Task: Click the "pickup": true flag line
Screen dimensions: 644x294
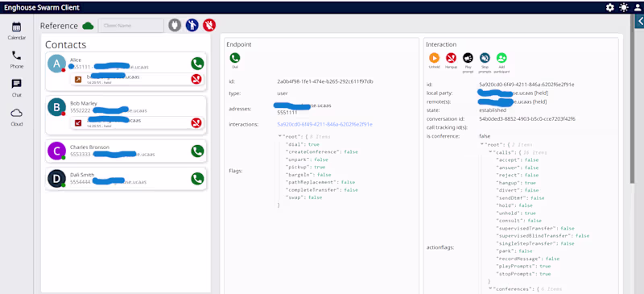Action: [x=305, y=168]
